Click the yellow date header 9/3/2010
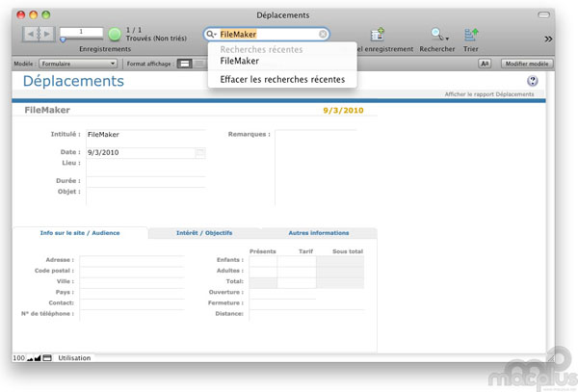This screenshot has height=392, width=578. point(343,110)
